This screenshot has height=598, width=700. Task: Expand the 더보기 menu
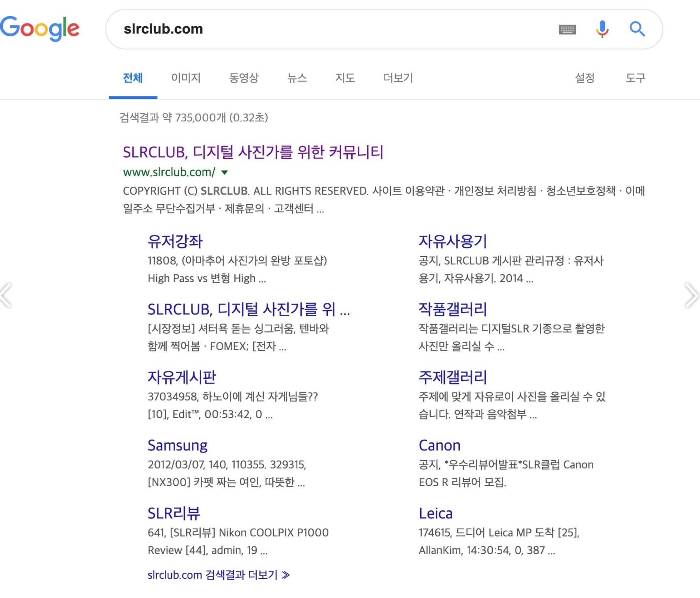pyautogui.click(x=398, y=78)
